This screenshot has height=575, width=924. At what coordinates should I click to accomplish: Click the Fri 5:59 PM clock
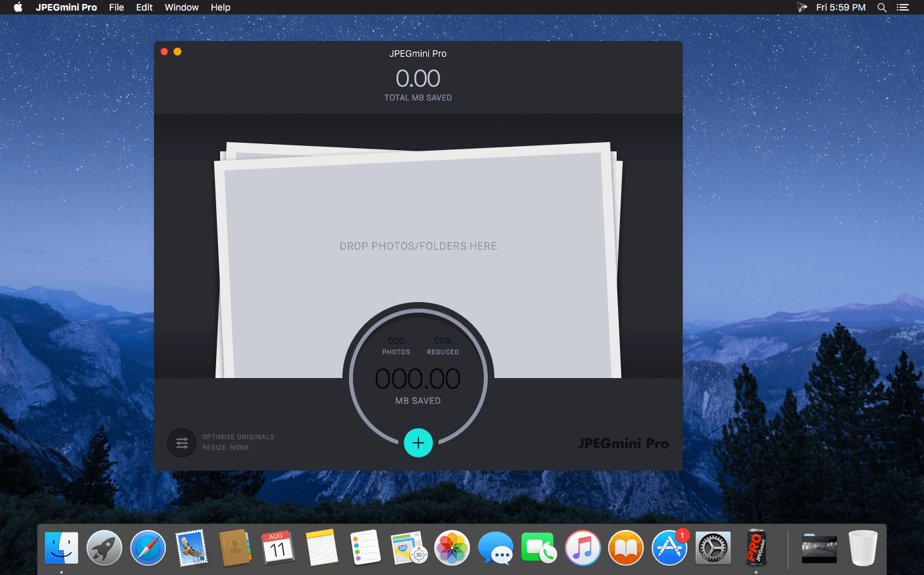[841, 7]
